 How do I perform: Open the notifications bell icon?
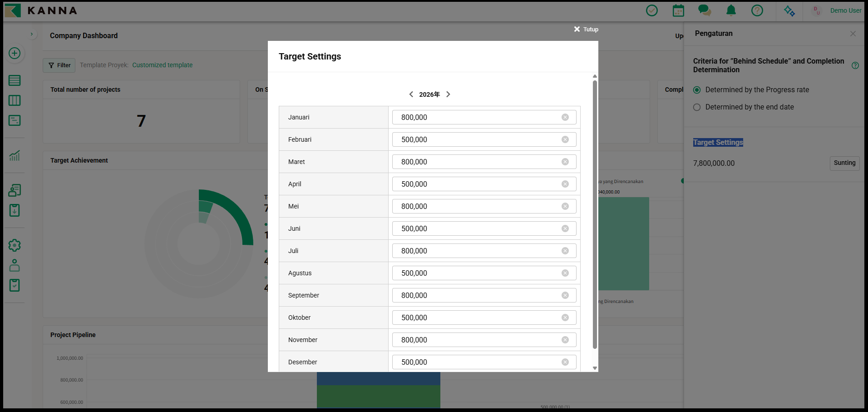(x=731, y=10)
